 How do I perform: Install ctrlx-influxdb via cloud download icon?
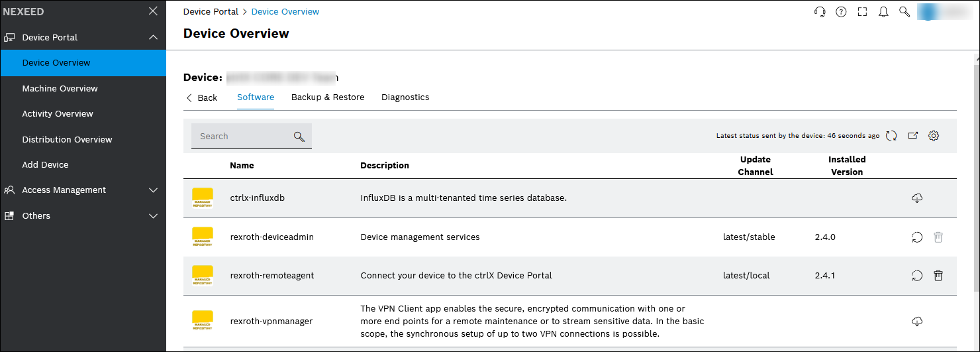tap(917, 198)
